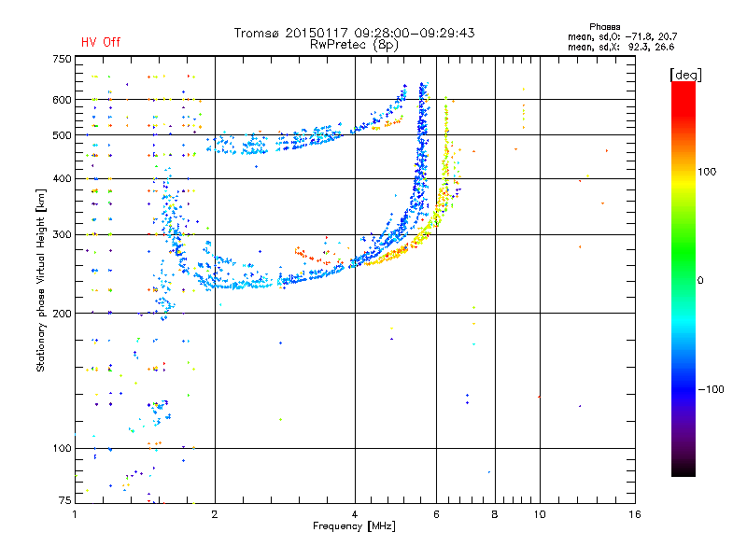Click the y-axis label '500'
The height and width of the screenshot is (560, 747).
63,135
